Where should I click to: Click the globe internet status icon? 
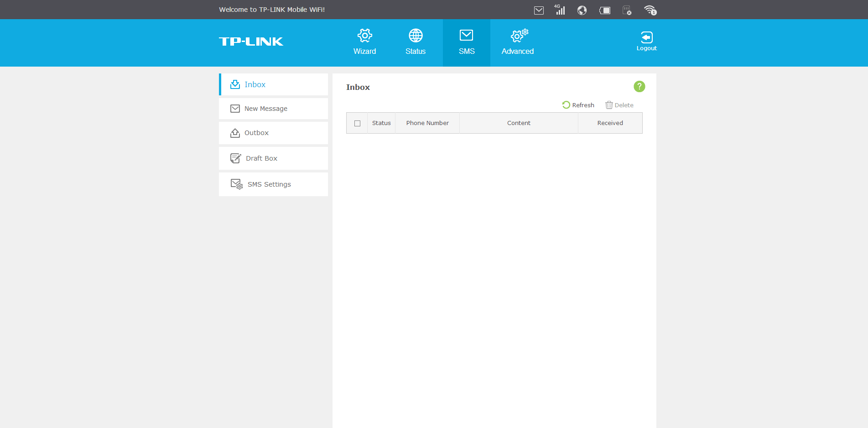582,10
